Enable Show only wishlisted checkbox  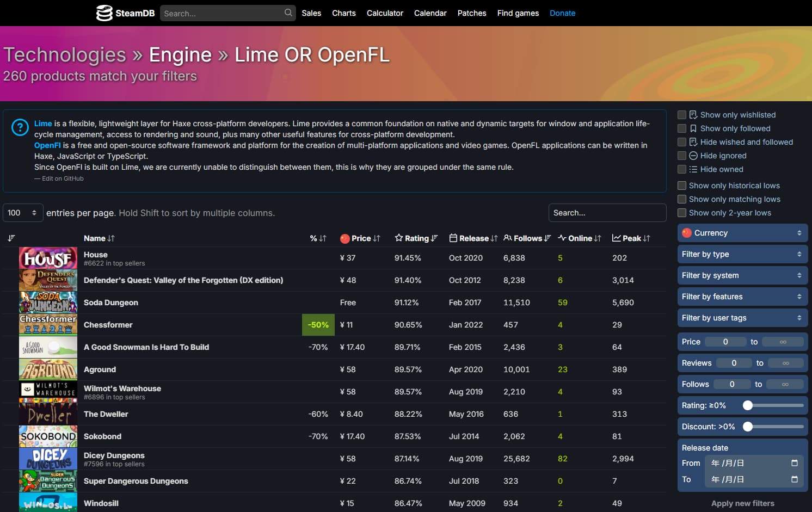(x=681, y=115)
